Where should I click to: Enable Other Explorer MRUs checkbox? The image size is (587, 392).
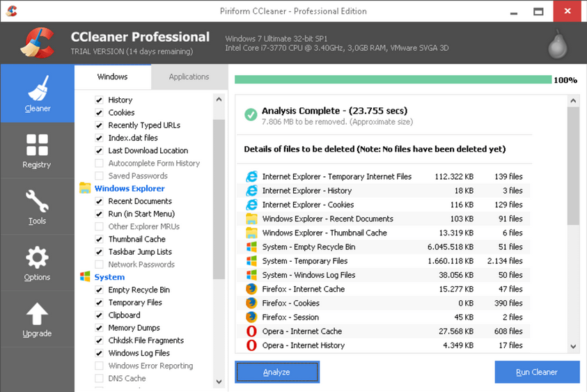tap(99, 226)
